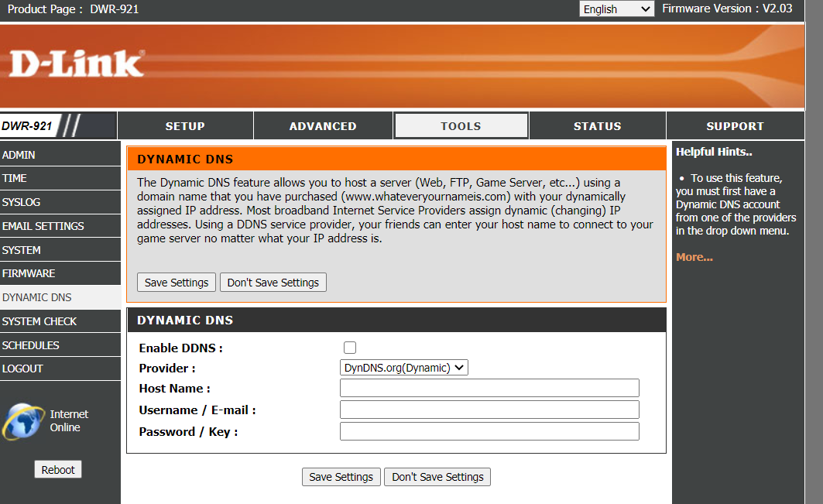
Task: Click the upper Save Settings button
Action: tap(177, 283)
